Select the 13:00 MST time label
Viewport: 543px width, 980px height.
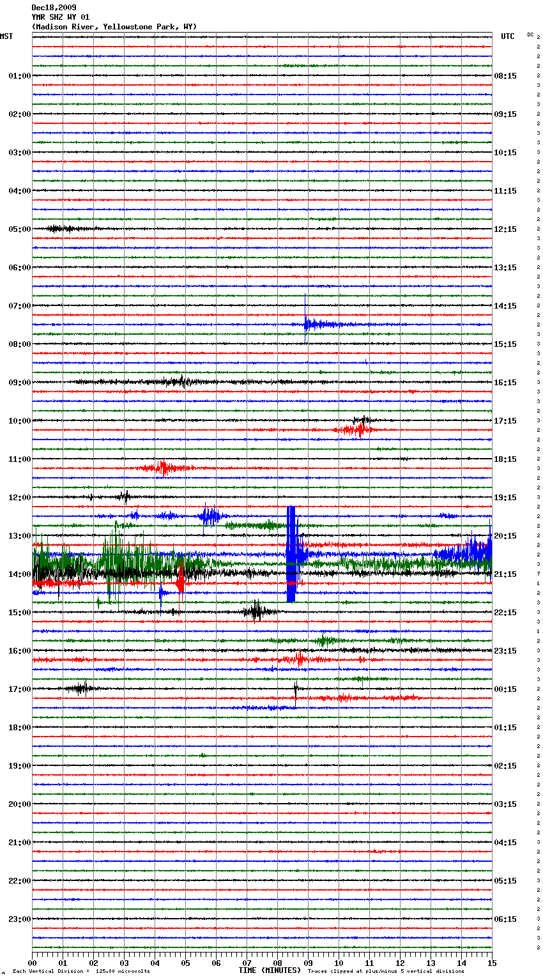click(20, 536)
